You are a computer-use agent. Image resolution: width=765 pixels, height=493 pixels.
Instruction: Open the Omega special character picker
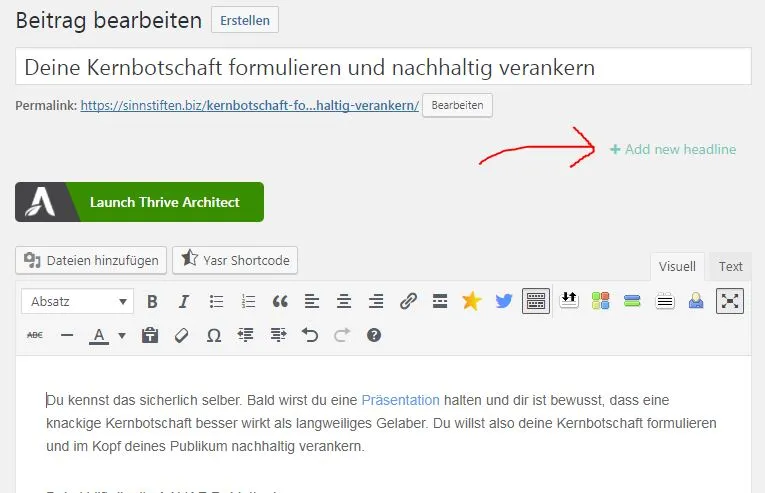(214, 335)
